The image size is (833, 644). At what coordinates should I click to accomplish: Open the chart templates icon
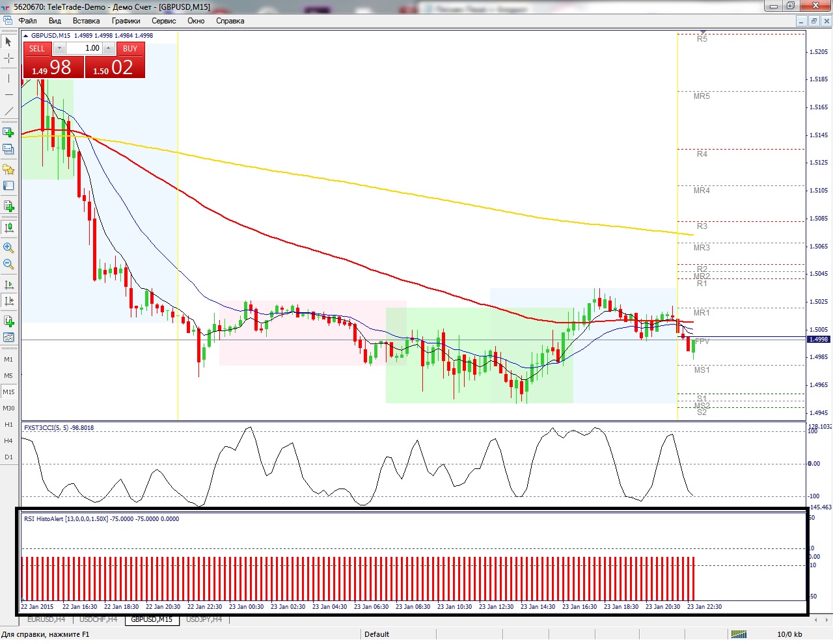(x=8, y=338)
